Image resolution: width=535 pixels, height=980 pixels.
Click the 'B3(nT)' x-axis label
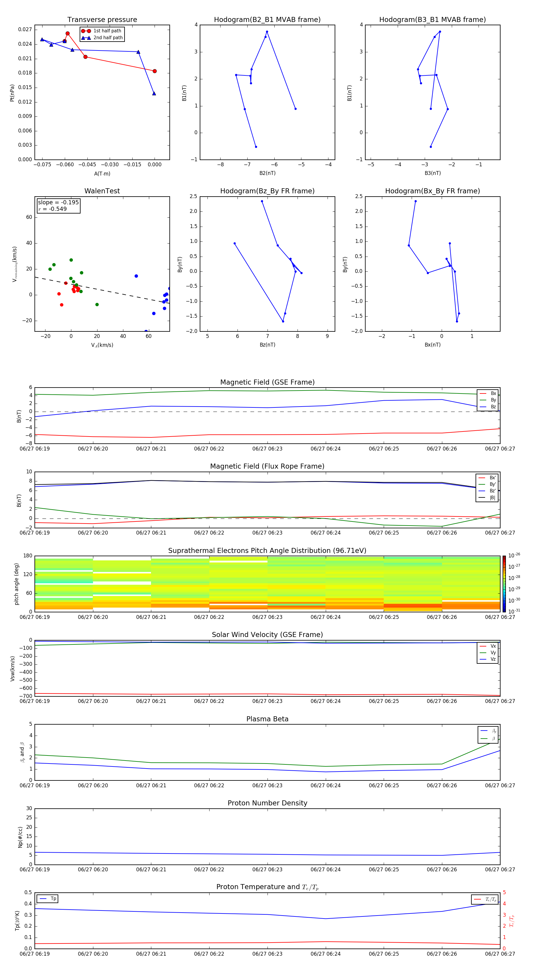click(432, 173)
